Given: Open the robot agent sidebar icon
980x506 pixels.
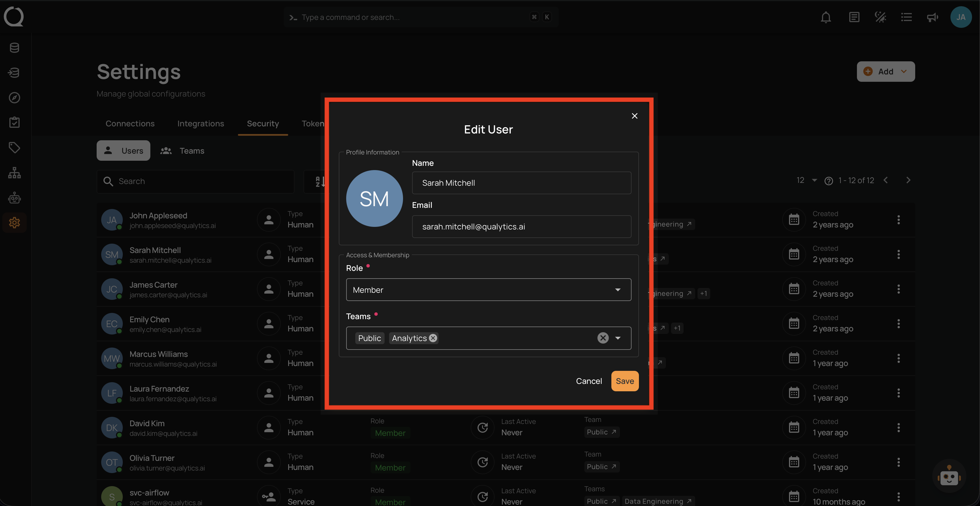Looking at the screenshot, I should click(x=14, y=198).
